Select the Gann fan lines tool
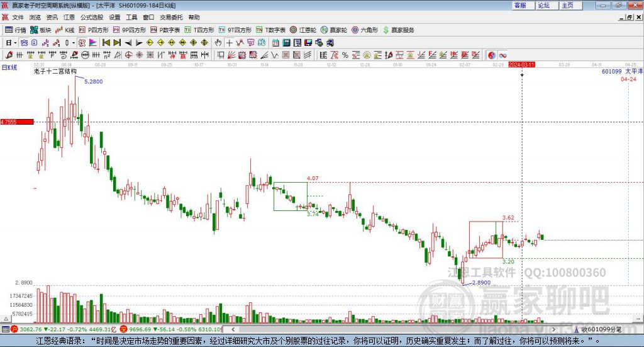Viewport: 644px width, 347px height. 231,55
